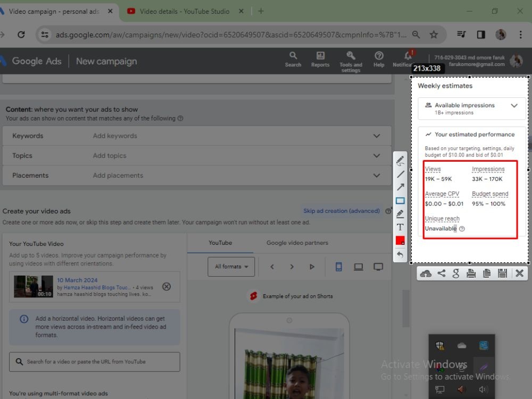Save the screenshot to disk

click(x=502, y=273)
